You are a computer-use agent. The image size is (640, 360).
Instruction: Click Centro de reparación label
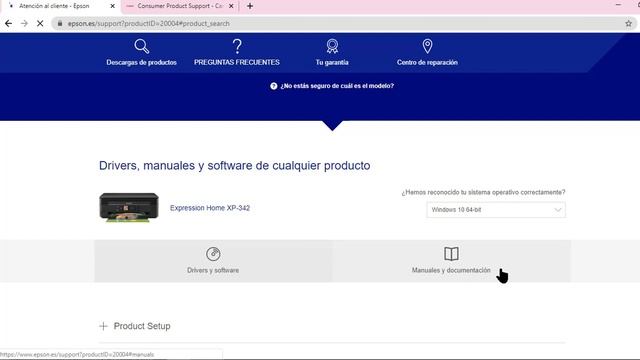click(427, 62)
